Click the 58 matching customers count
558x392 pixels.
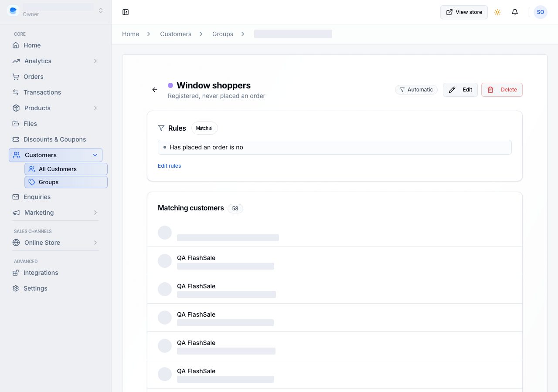tap(235, 209)
